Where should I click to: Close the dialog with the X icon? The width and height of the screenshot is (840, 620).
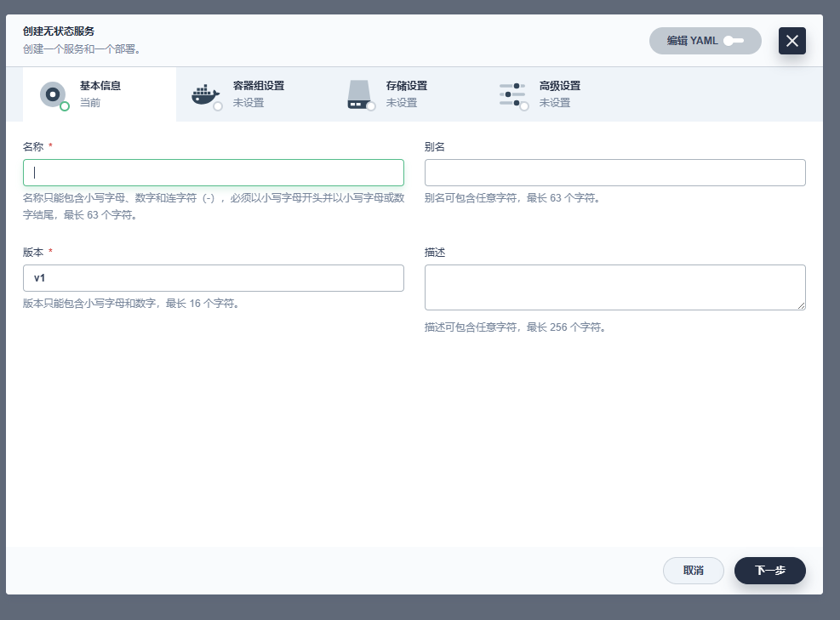(791, 41)
